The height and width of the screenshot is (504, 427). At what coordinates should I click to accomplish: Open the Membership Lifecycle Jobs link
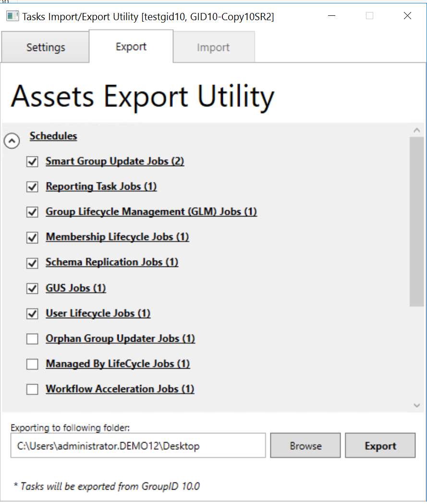coord(117,237)
